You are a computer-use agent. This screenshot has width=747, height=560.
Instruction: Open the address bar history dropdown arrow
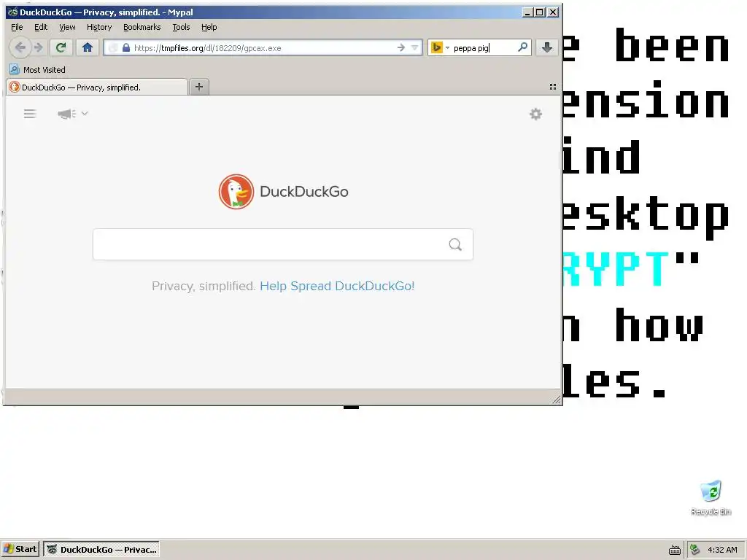[414, 47]
